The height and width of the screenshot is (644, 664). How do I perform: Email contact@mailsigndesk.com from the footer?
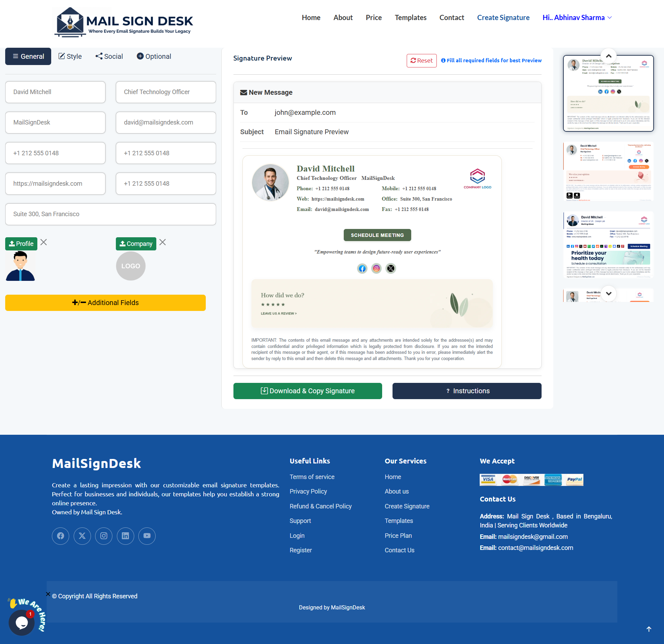tap(535, 548)
